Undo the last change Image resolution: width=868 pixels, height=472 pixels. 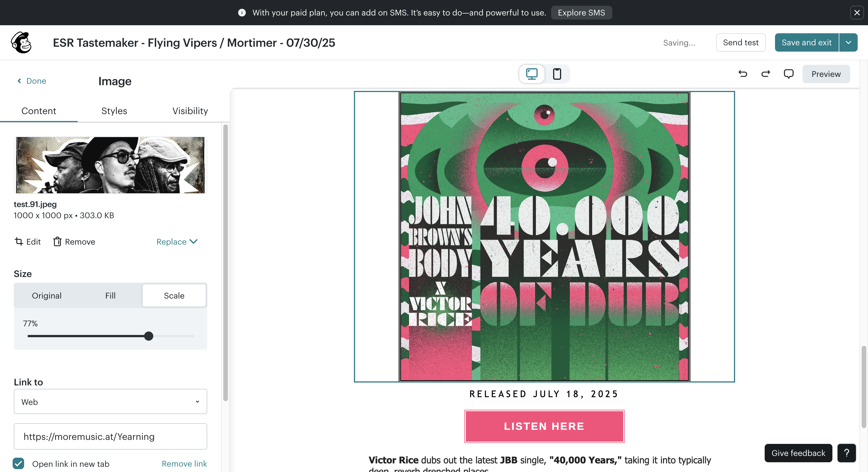[x=743, y=74]
